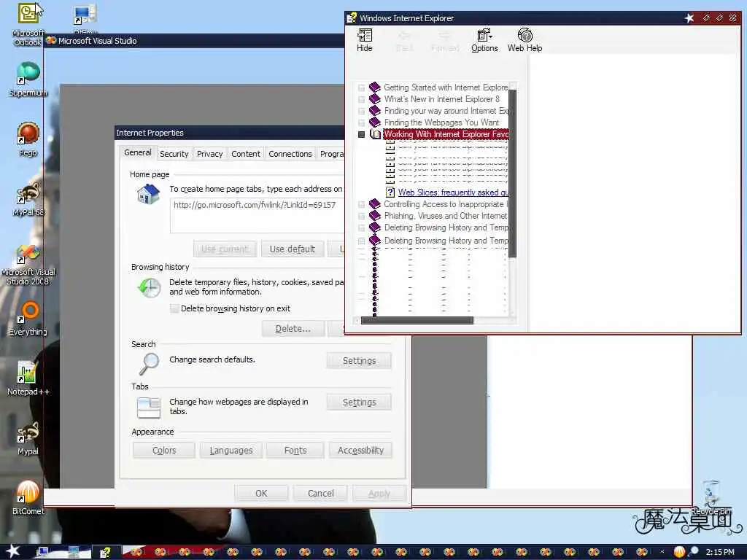Switch to the Security tab
The width and height of the screenshot is (747, 560).
point(174,154)
